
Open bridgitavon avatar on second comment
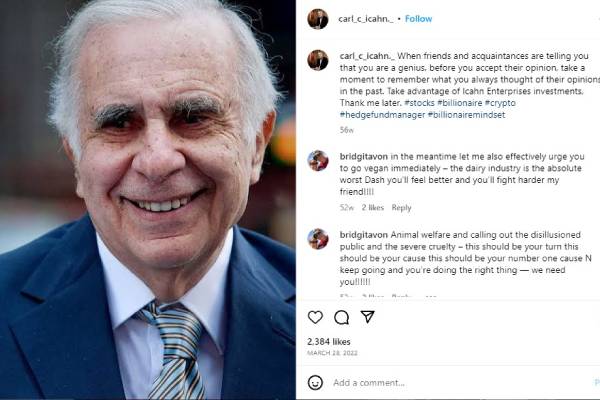point(318,239)
